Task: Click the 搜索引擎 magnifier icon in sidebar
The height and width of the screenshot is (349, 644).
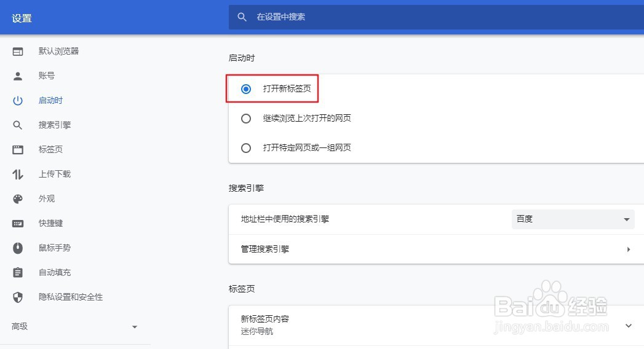Action: (18, 125)
